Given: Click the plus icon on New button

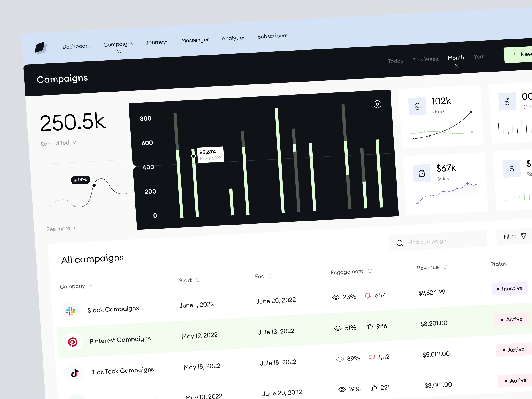Looking at the screenshot, I should [515, 55].
